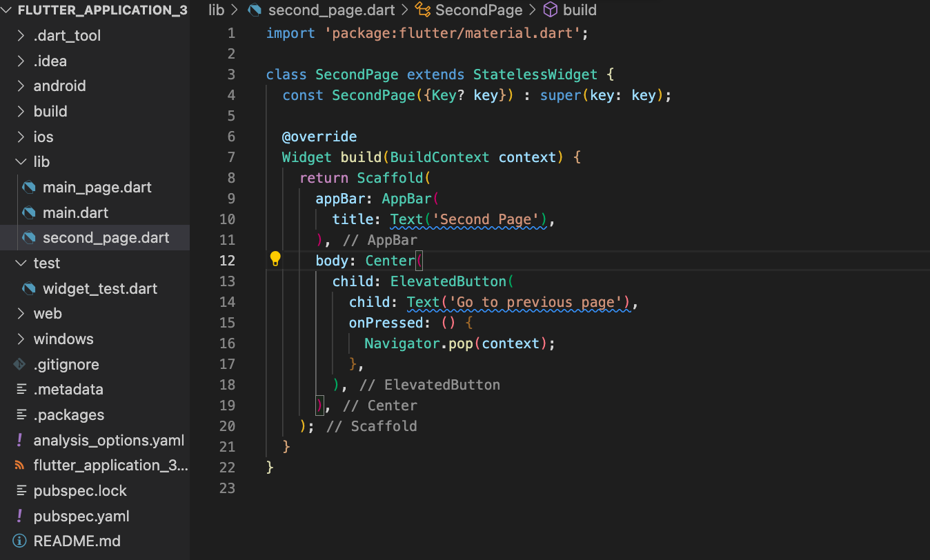The width and height of the screenshot is (930, 560).
Task: Click the ElevatedButton widget name on line 13
Action: (448, 281)
